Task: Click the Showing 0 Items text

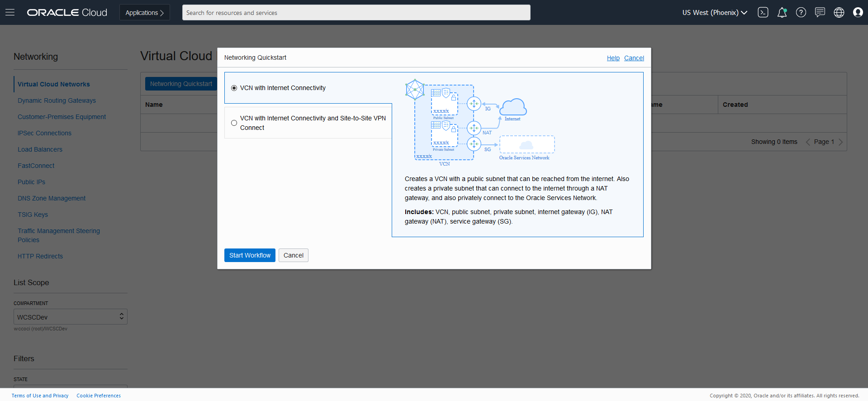Action: coord(774,142)
